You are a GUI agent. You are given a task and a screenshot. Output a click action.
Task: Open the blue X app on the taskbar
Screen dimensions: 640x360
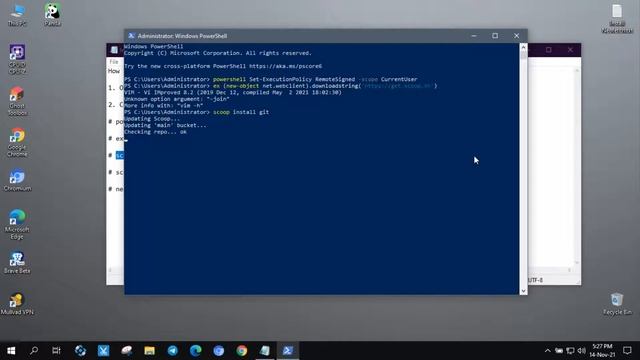click(x=103, y=351)
